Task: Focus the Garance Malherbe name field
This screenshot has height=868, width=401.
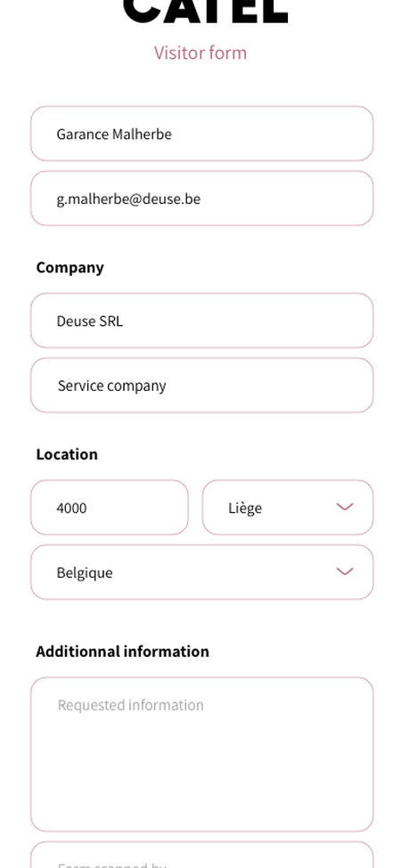Action: pyautogui.click(x=201, y=134)
